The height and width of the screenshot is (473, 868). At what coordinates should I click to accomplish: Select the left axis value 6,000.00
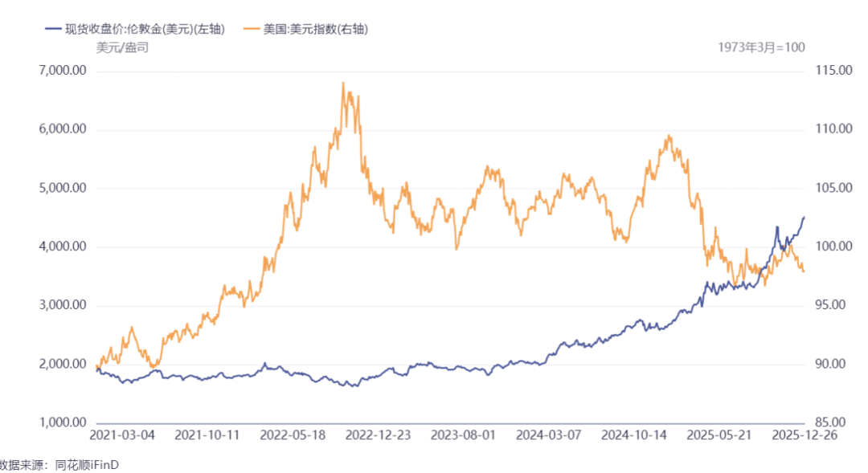(63, 129)
